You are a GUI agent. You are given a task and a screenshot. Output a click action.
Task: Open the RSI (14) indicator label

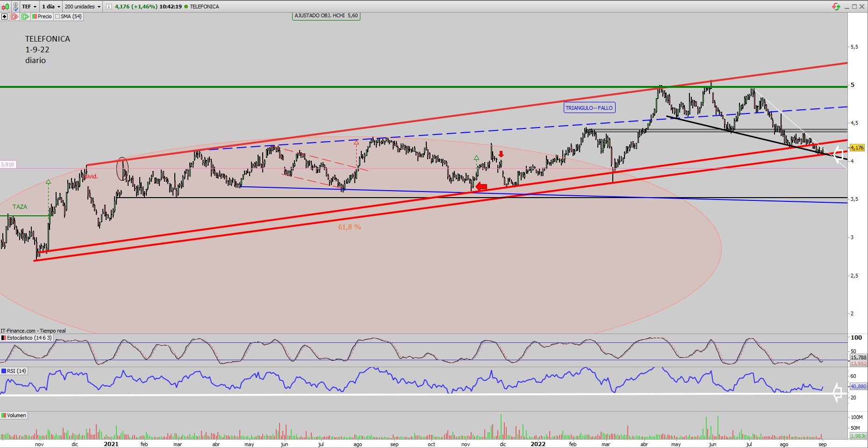(x=16, y=371)
